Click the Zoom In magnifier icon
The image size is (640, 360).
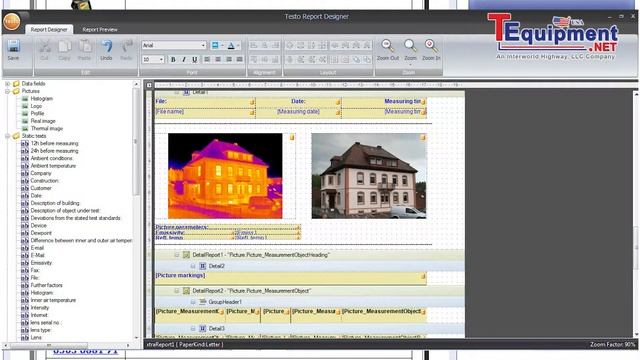coord(431,46)
